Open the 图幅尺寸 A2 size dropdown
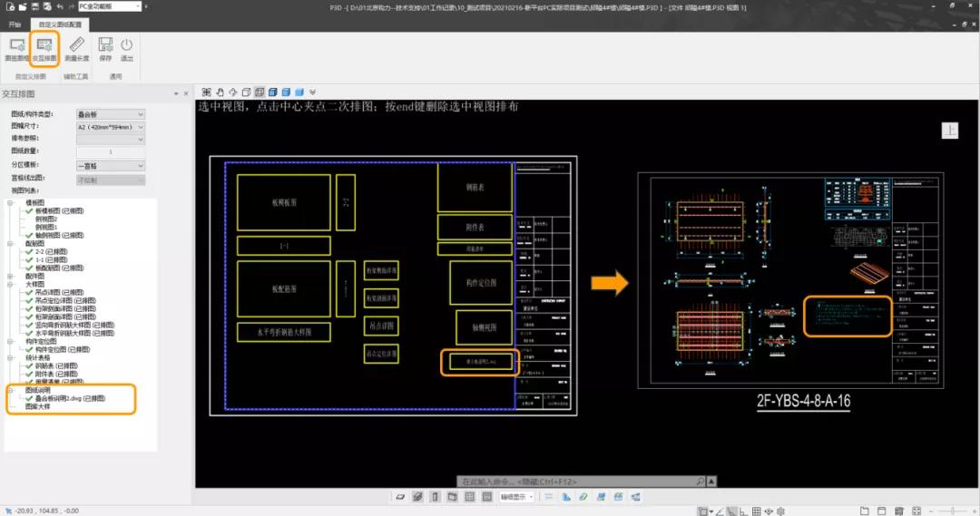 click(x=110, y=127)
